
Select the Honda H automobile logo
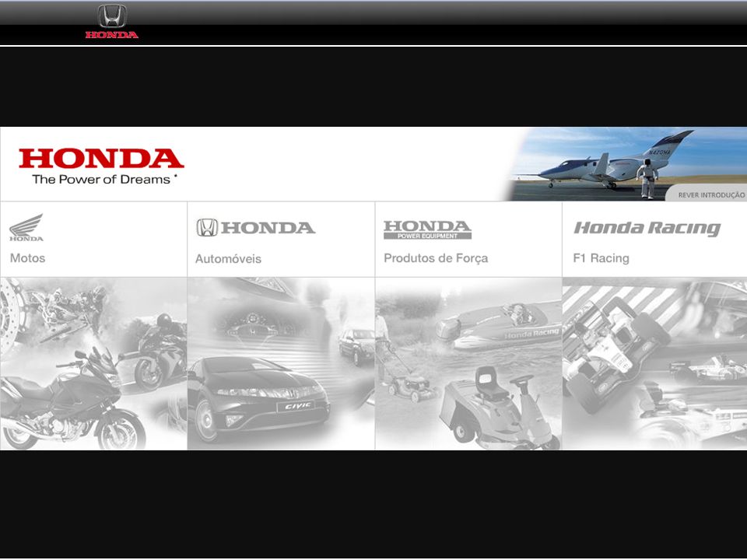tap(256, 228)
